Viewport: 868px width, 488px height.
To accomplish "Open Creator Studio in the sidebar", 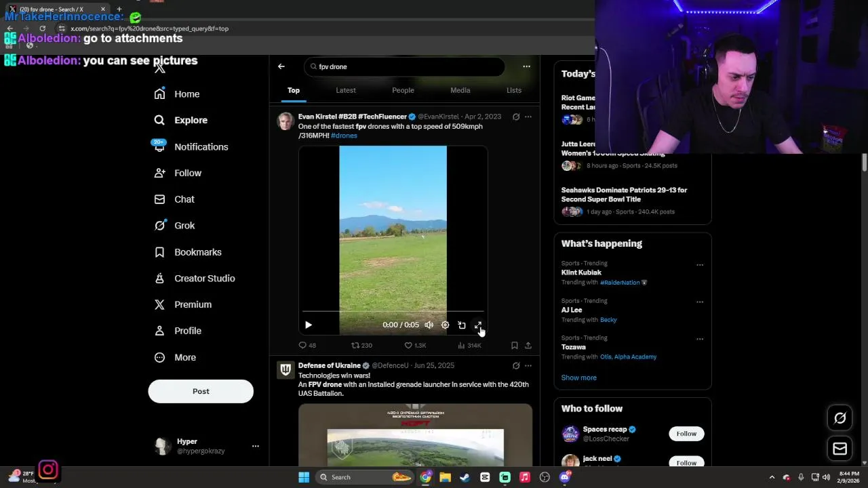I will click(x=195, y=279).
